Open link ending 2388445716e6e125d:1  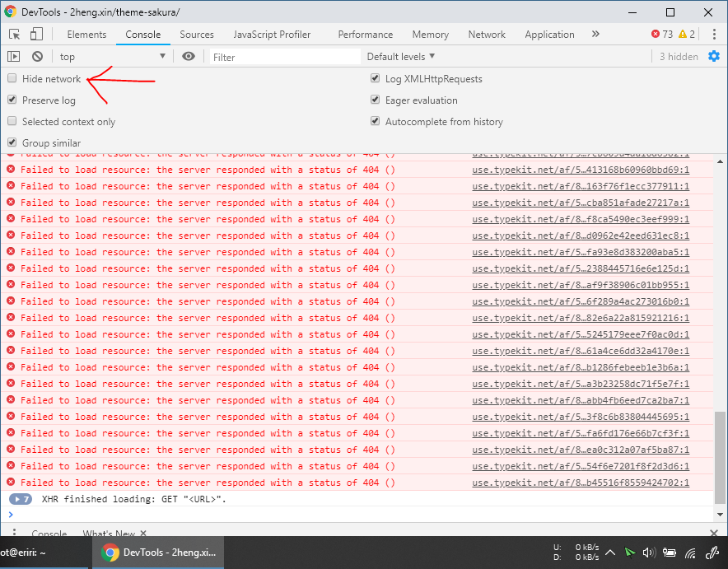point(581,268)
